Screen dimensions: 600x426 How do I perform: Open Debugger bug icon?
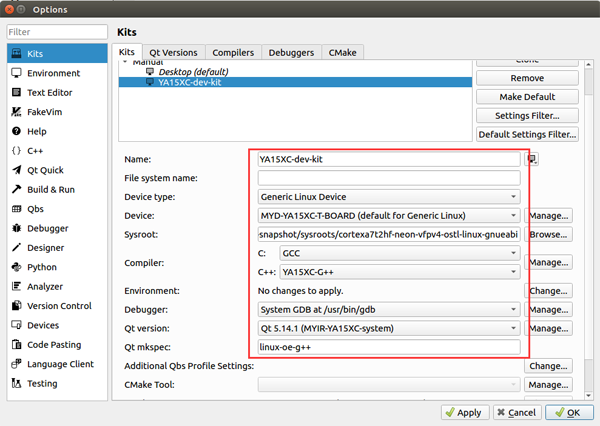click(x=16, y=228)
